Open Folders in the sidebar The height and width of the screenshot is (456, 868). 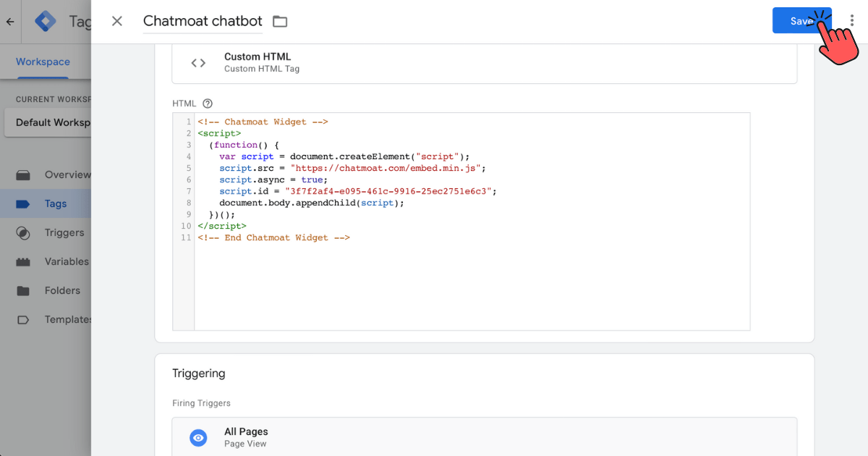pos(62,290)
